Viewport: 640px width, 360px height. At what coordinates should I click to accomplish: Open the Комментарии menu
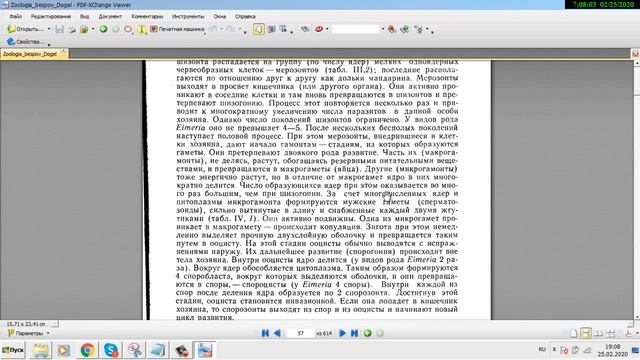pyautogui.click(x=147, y=16)
